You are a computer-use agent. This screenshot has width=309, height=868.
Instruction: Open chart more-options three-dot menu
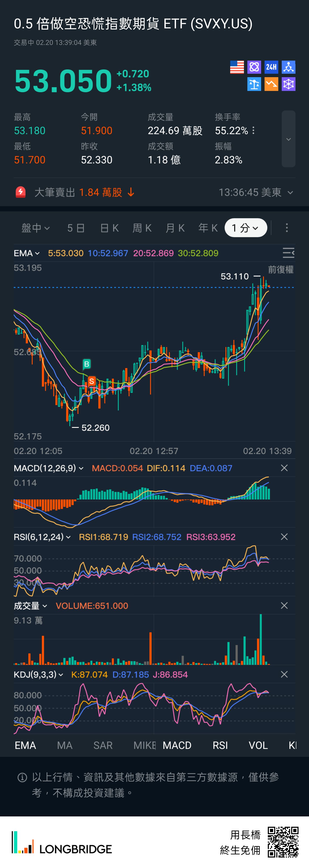tap(287, 228)
